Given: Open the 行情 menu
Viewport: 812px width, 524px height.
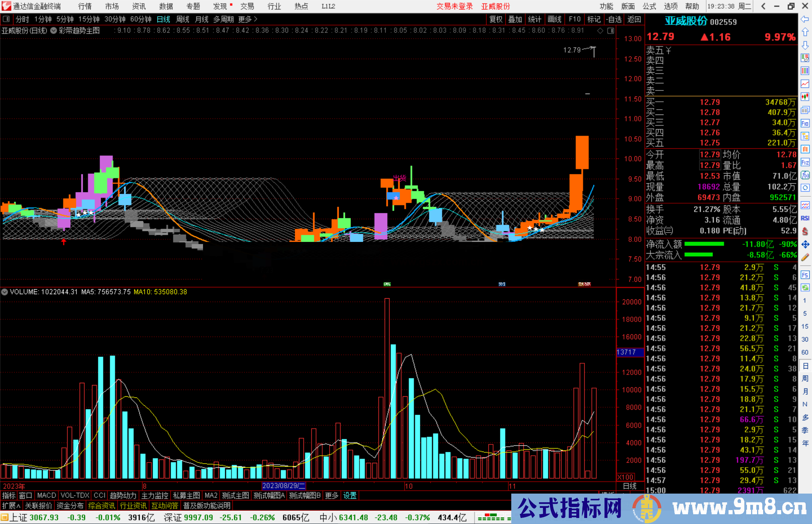Looking at the screenshot, I should click(85, 6).
